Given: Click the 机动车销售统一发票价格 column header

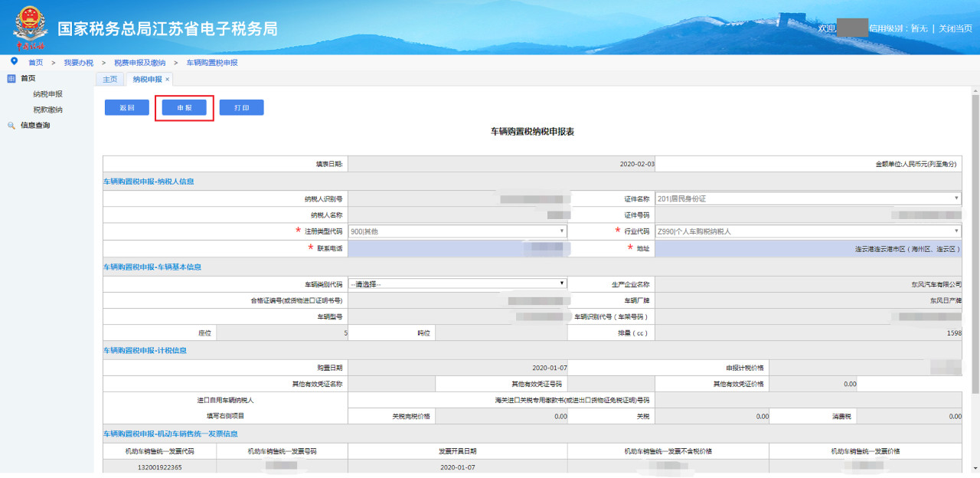Looking at the screenshot, I should (865, 451).
